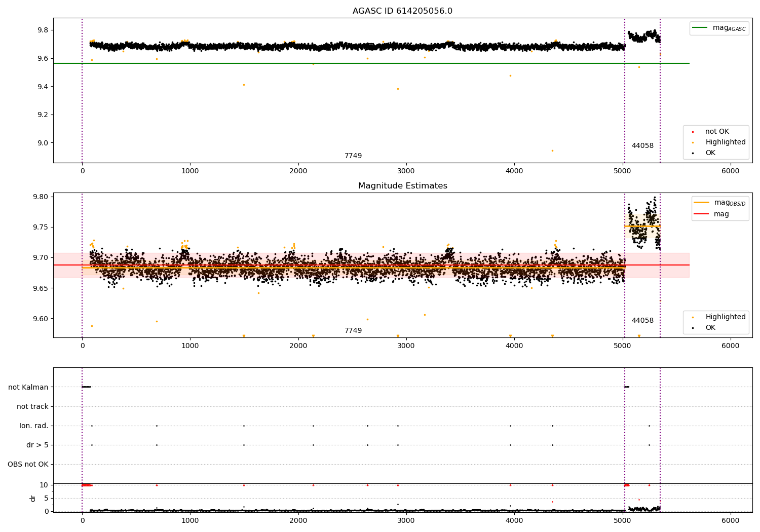Click the 'not track' axis label
The image size is (760, 532).
[32, 406]
